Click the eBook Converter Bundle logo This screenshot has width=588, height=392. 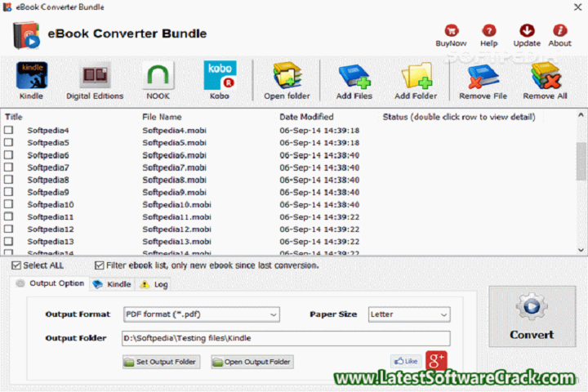point(26,35)
